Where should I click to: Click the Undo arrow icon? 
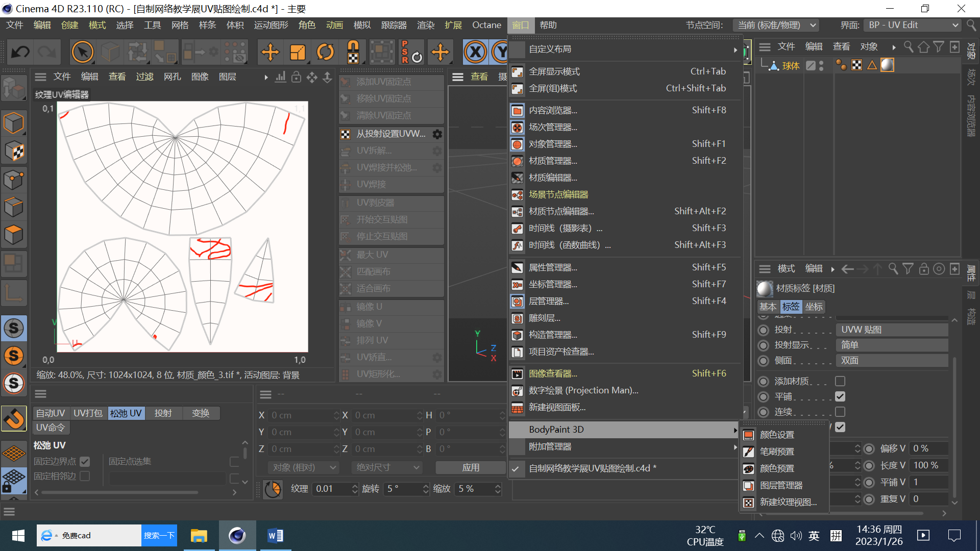[20, 52]
